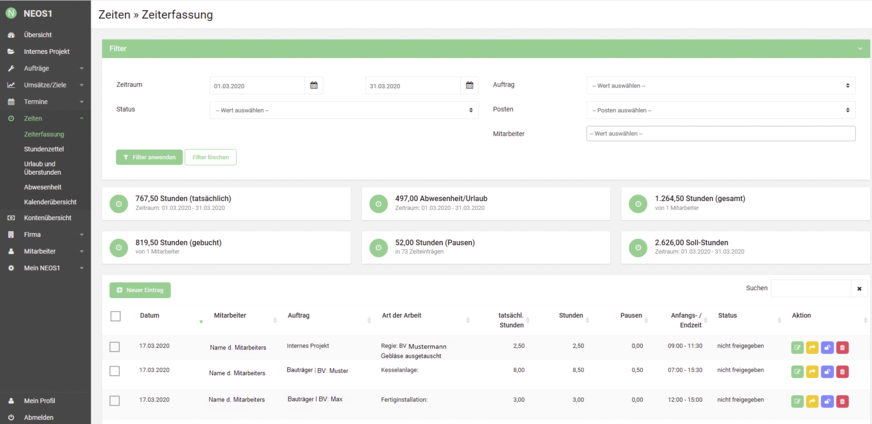Delete the first entry with the red trash icon
The image size is (872, 424).
[842, 347]
